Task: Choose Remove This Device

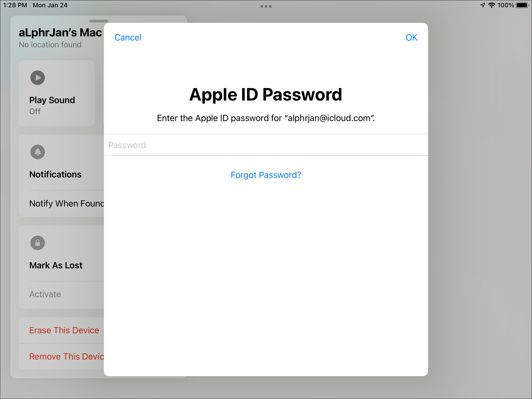Action: pos(66,356)
